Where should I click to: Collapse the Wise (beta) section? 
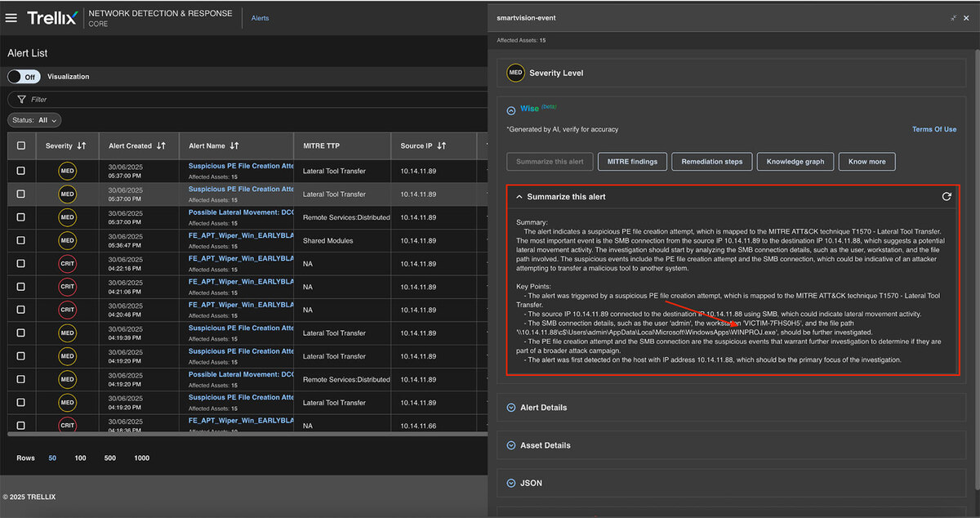pos(511,109)
